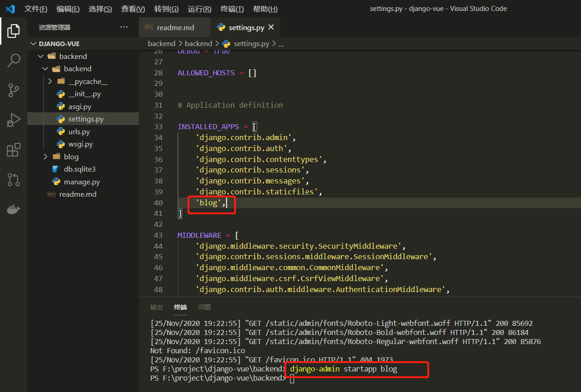Click the 资源管理器 sidebar title
Image resolution: width=581 pixels, height=392 pixels.
pyautogui.click(x=55, y=27)
